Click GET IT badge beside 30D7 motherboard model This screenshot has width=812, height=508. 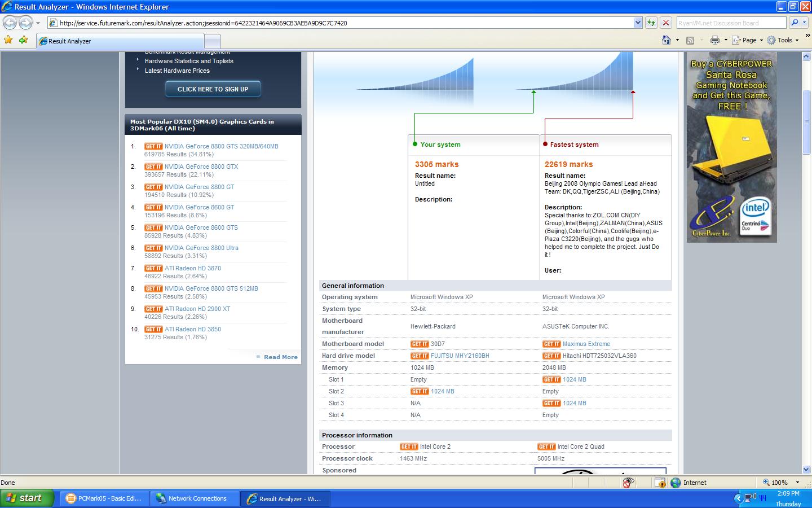point(420,344)
